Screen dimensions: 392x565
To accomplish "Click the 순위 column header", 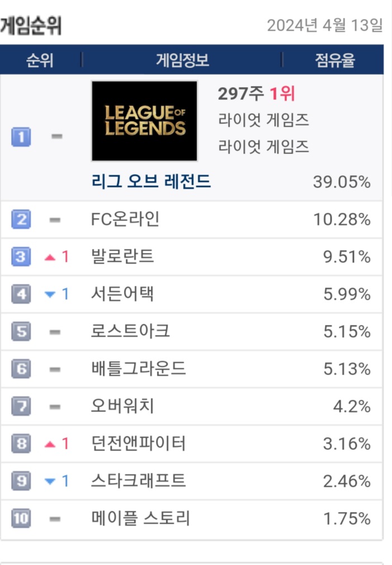I will (40, 60).
